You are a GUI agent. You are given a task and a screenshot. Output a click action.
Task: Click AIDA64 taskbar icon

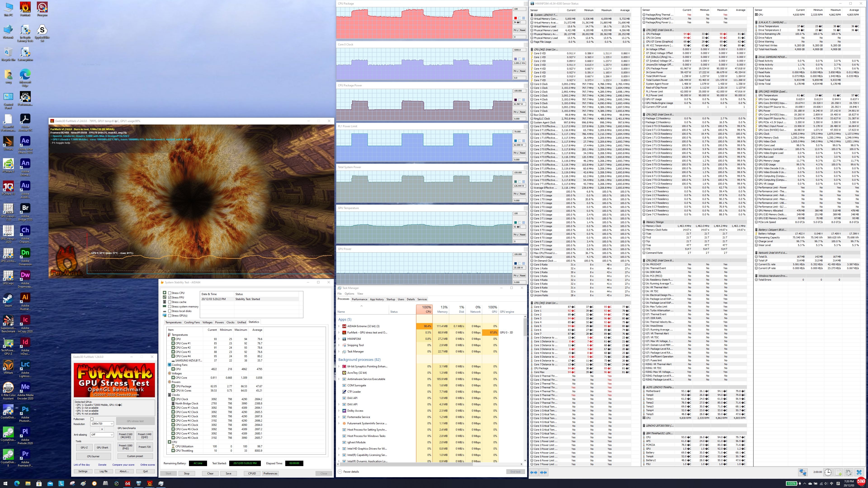click(x=127, y=483)
